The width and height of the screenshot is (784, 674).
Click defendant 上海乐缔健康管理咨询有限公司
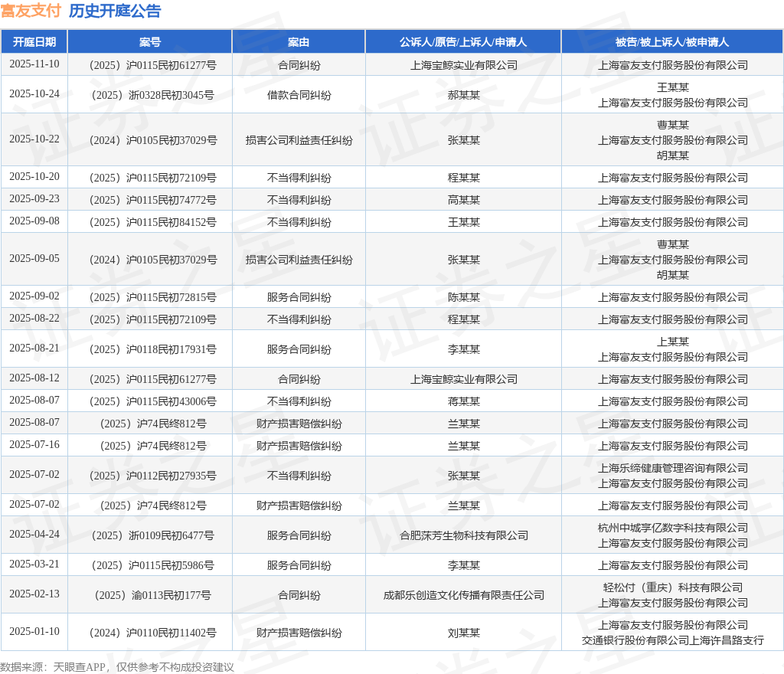[672, 468]
